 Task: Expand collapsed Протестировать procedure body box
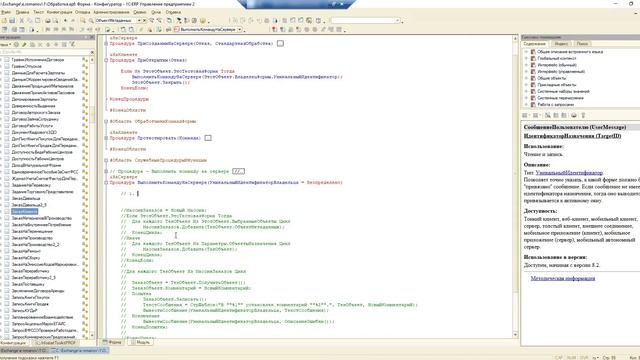(x=208, y=138)
